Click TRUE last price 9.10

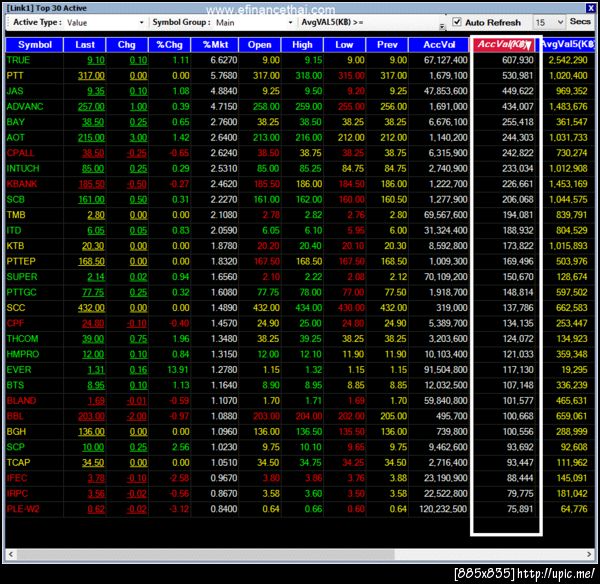(x=96, y=60)
